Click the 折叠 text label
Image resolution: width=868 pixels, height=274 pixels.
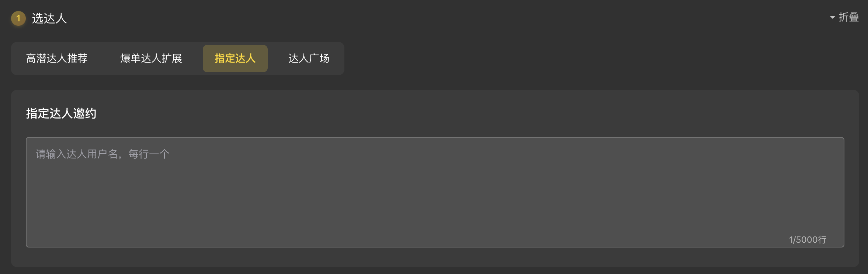tap(849, 17)
